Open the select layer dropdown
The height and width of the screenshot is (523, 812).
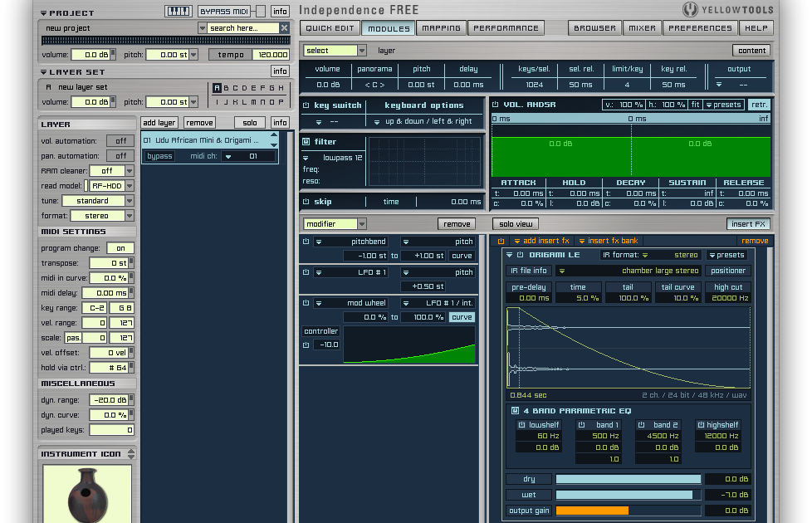(335, 51)
